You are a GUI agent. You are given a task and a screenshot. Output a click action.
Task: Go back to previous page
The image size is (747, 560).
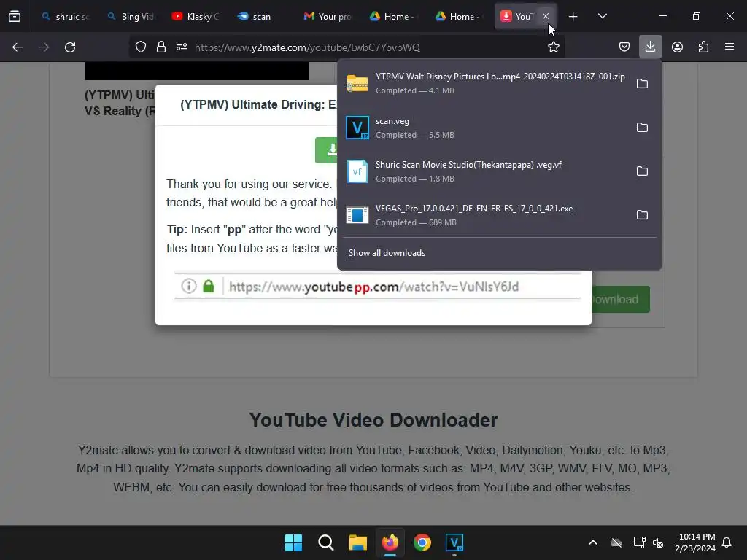[x=18, y=47]
